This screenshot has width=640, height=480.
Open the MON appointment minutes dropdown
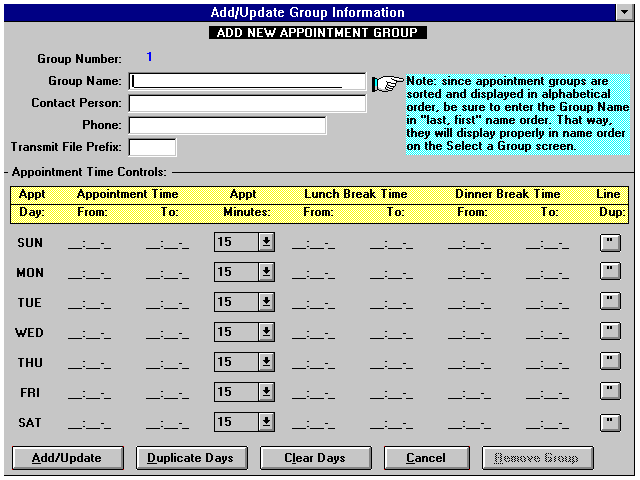pos(266,272)
